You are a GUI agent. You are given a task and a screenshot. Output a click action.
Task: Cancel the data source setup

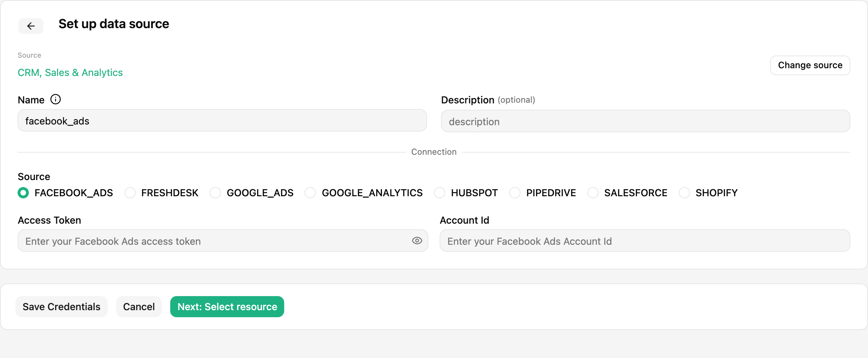(139, 307)
